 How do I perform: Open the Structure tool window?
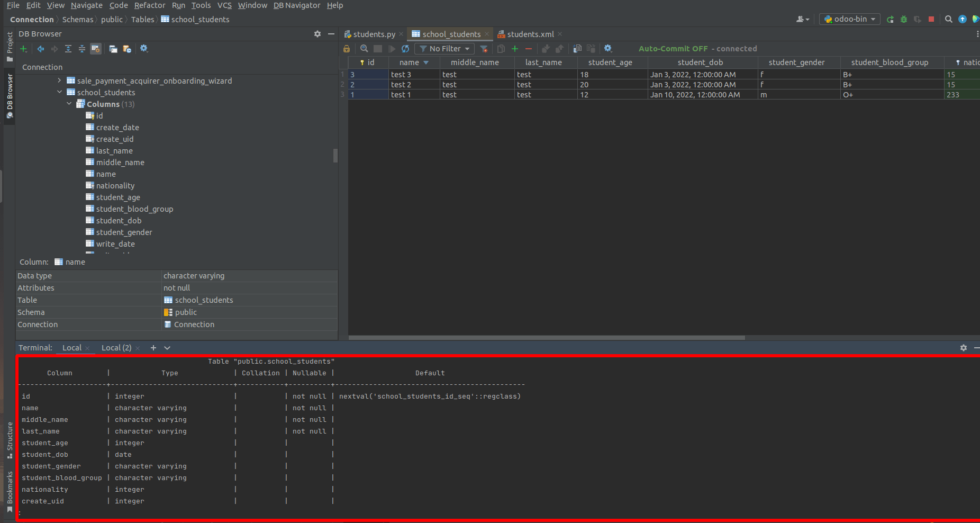[x=10, y=440]
